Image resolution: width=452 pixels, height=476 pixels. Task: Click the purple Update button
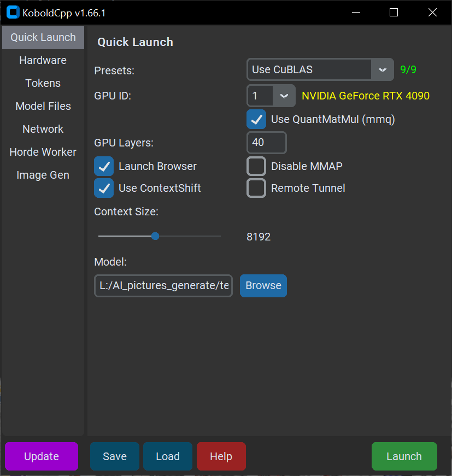[x=42, y=456]
